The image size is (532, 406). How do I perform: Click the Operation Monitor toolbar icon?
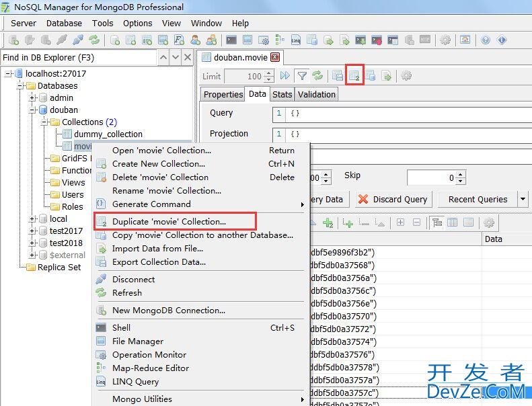coord(264,40)
